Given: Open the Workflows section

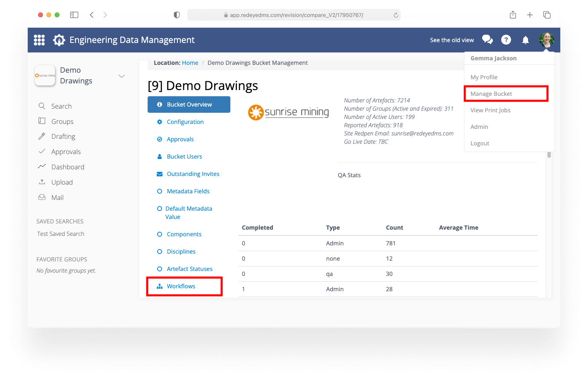Looking at the screenshot, I should point(181,286).
